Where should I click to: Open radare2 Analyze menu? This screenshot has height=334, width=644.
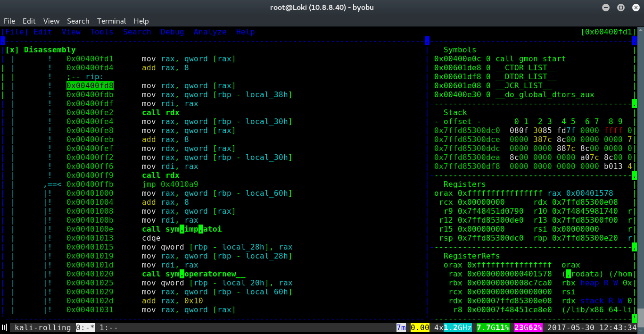(210, 32)
